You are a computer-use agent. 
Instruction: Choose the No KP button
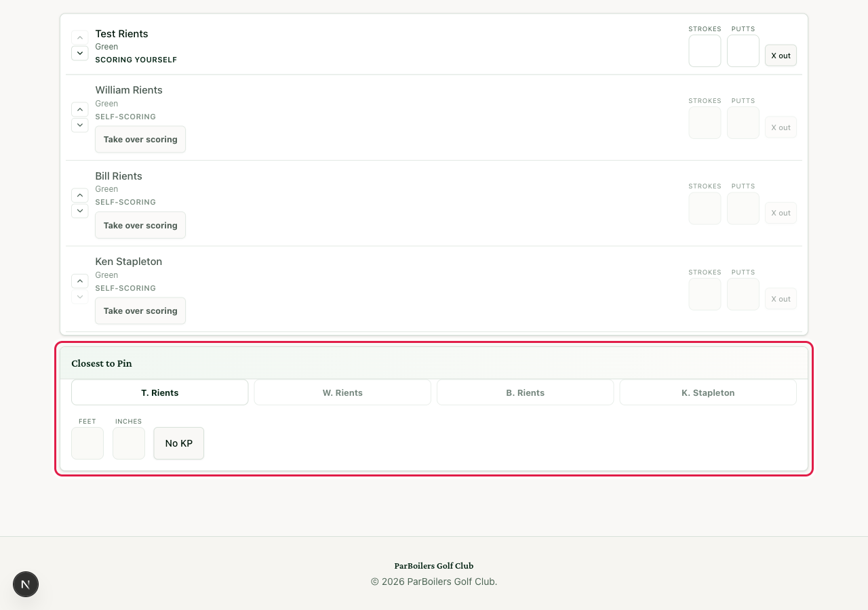point(179,443)
